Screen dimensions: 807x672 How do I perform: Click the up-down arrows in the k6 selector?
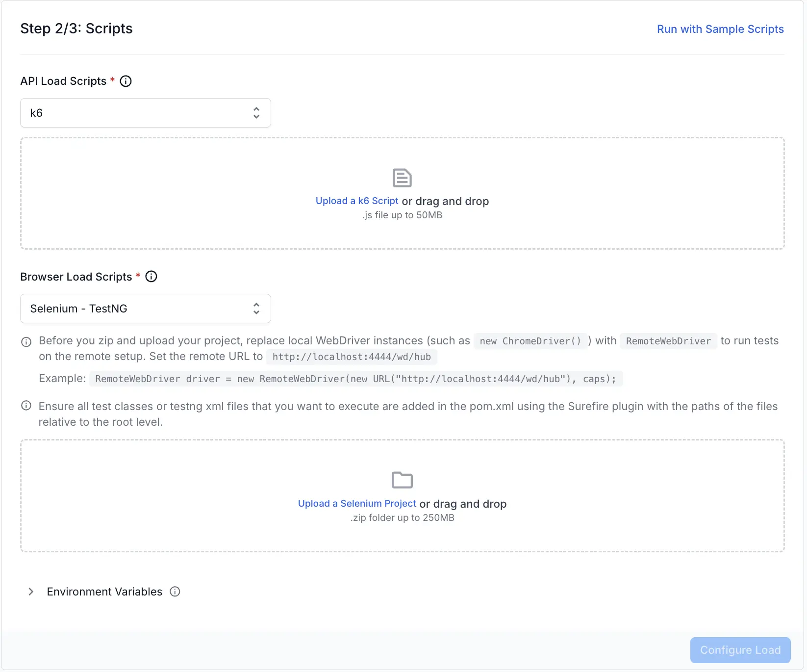256,113
